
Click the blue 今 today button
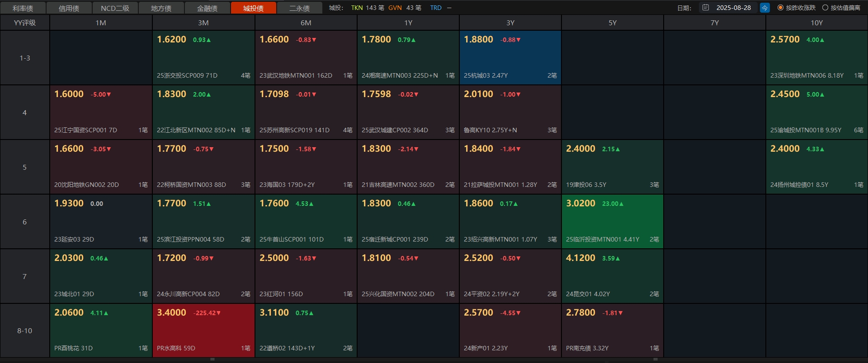(765, 8)
